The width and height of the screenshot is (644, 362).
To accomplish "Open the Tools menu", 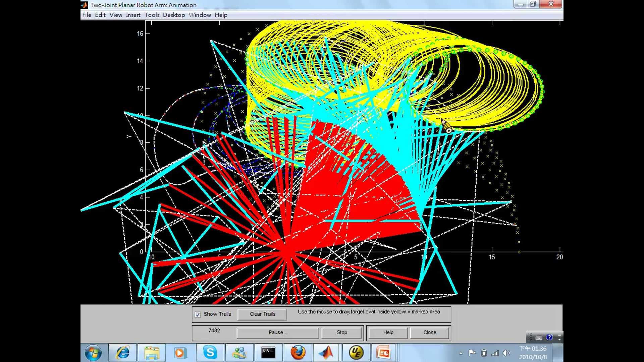I will click(152, 15).
